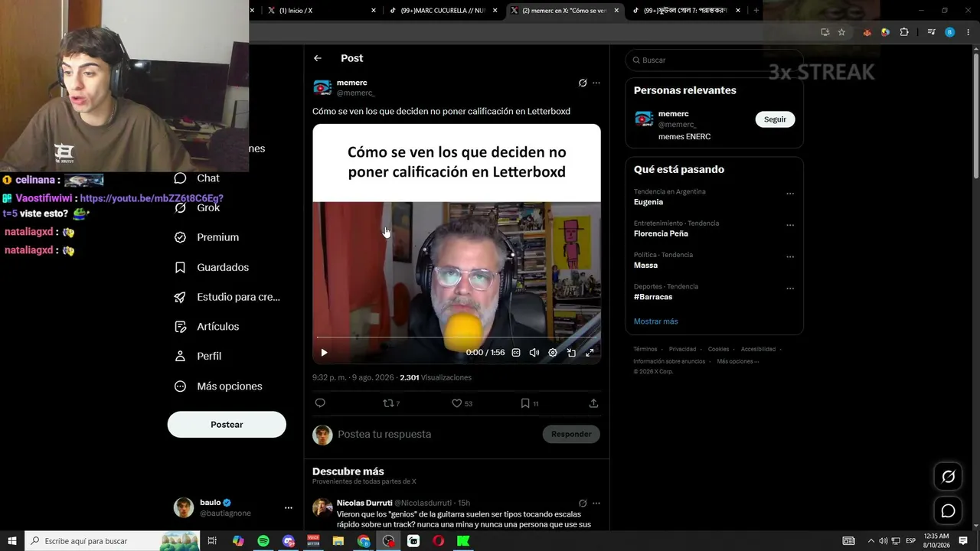Open the YouTube link in stream chat
980x551 pixels.
coord(152,198)
